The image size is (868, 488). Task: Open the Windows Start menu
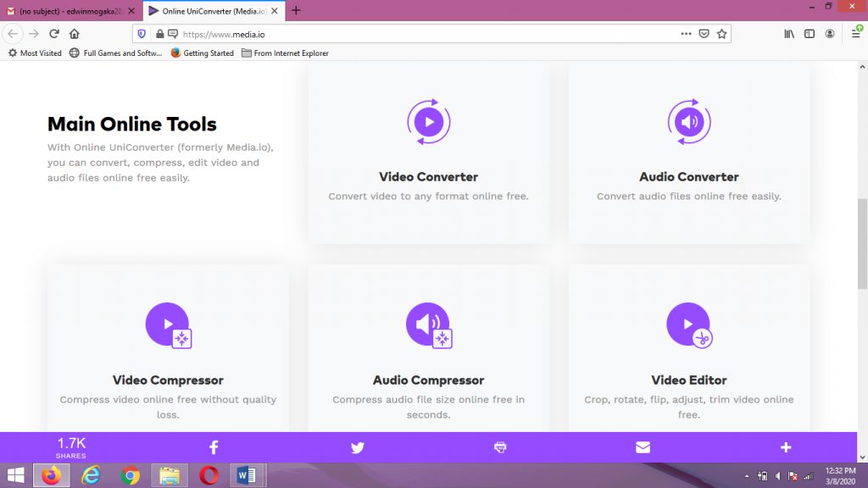[15, 475]
